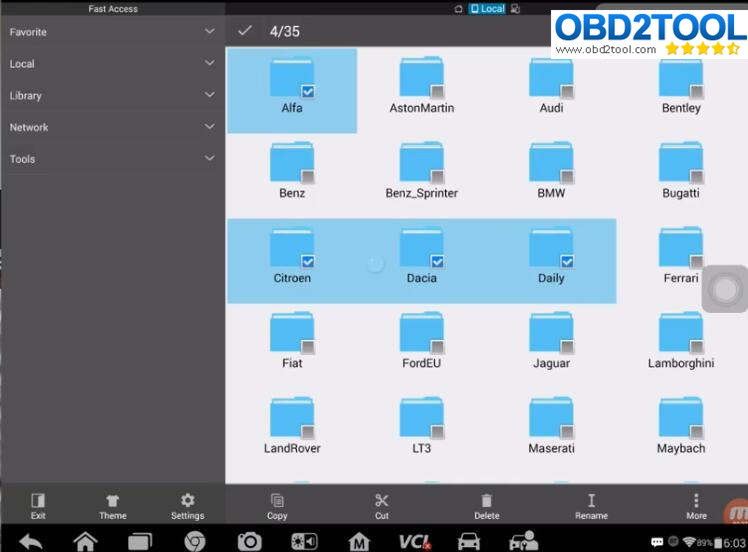Open the Local sidebar entry
748x552 pixels.
click(113, 63)
